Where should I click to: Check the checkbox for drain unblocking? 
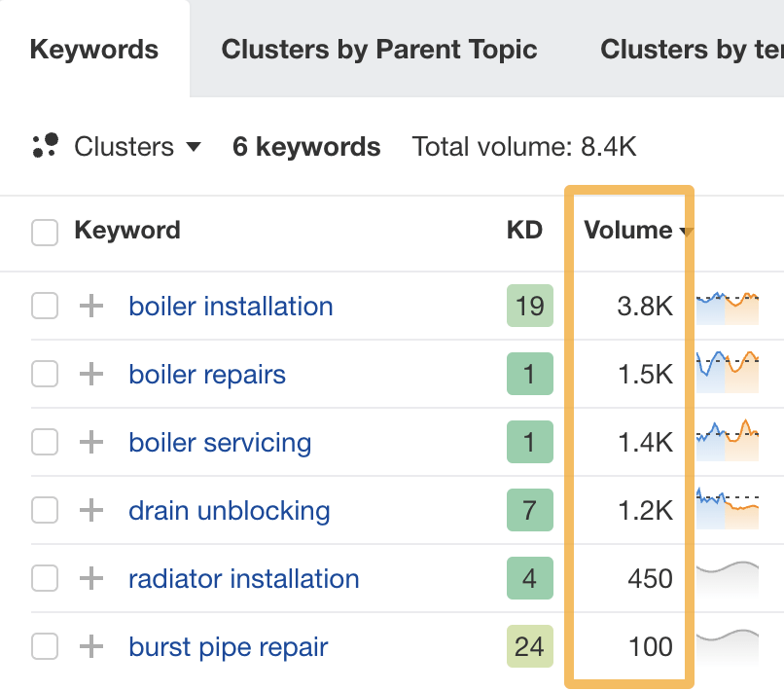click(44, 510)
